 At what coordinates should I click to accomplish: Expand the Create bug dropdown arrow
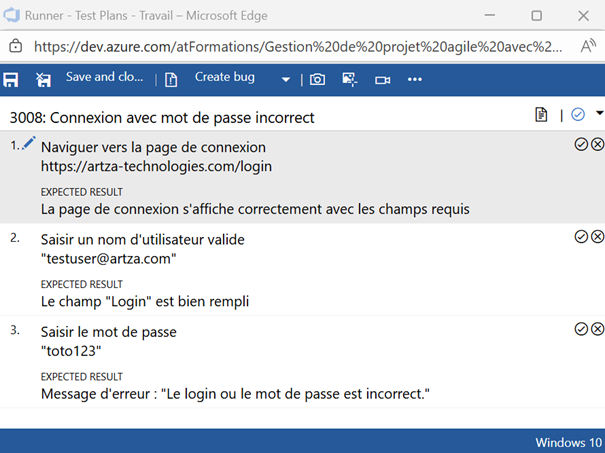pyautogui.click(x=286, y=79)
